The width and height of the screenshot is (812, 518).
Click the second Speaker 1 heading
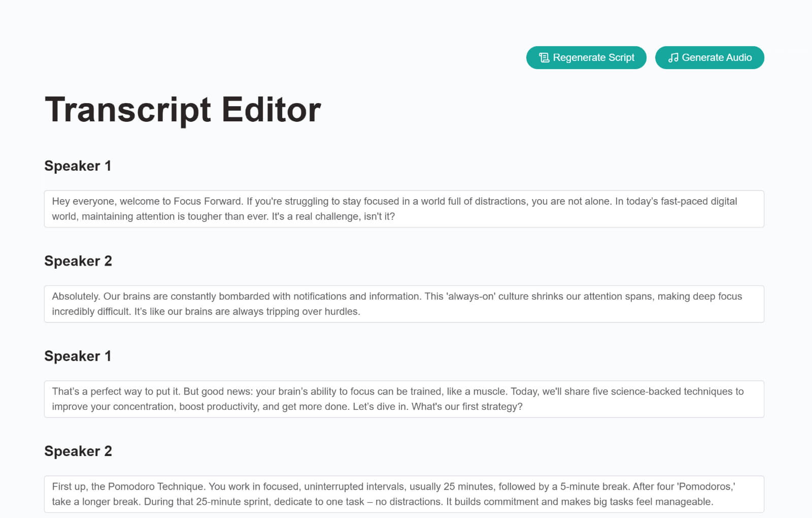[x=78, y=356]
